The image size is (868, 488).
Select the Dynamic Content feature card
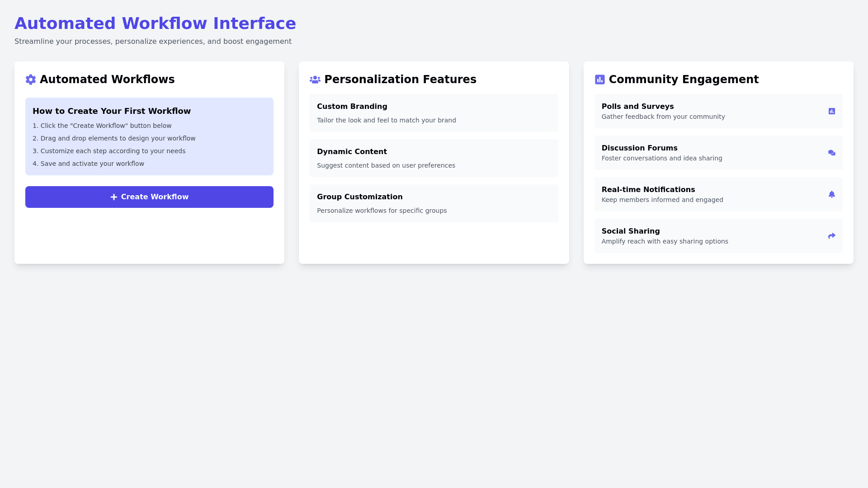(x=434, y=158)
